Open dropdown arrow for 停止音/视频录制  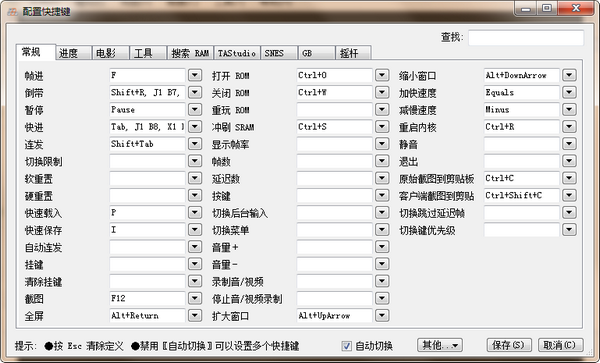382,298
